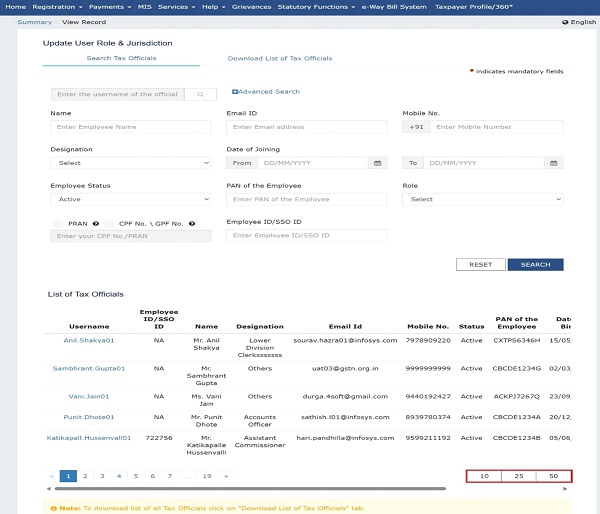The width and height of the screenshot is (600, 514).
Task: Click the Advanced Search link
Action: [269, 92]
